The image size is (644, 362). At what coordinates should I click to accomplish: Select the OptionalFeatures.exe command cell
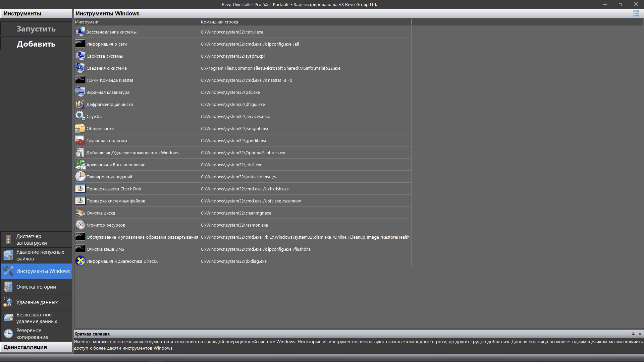pos(306,153)
